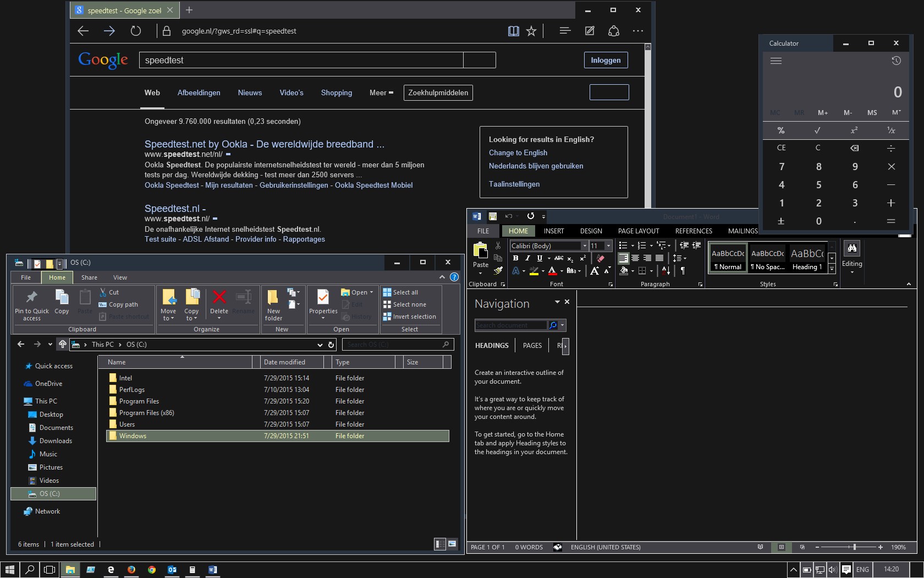Open the Speedtest.net by Ookla search result
Viewport: 924px width, 578px height.
click(264, 144)
